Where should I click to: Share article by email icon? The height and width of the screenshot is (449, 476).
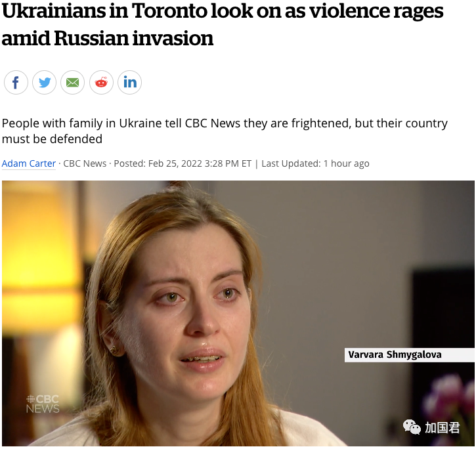(73, 82)
